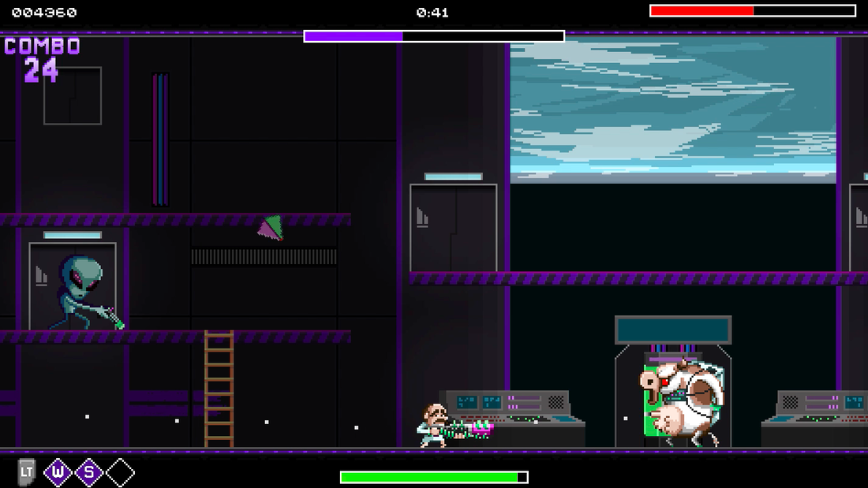This screenshot has width=868, height=488.
Task: Click the control console at far right
Action: 814,419
